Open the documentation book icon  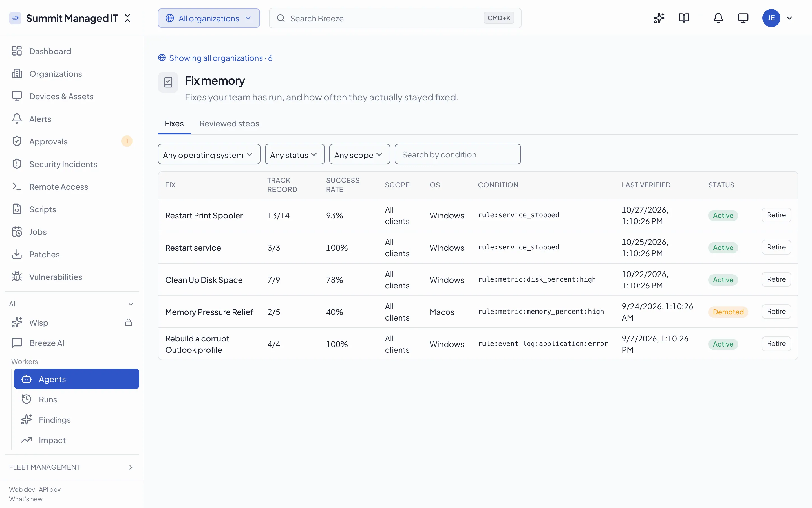click(684, 18)
